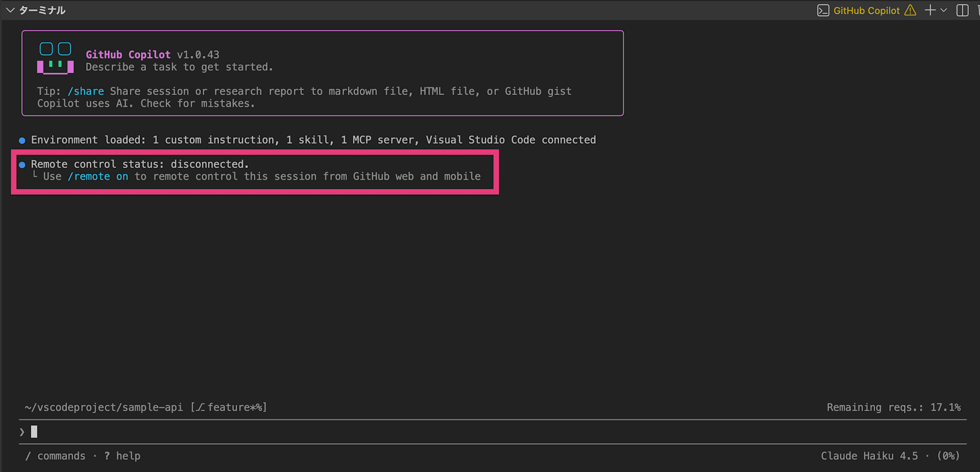
Task: Open the new terminal profile dropdown arrow
Action: 944,10
